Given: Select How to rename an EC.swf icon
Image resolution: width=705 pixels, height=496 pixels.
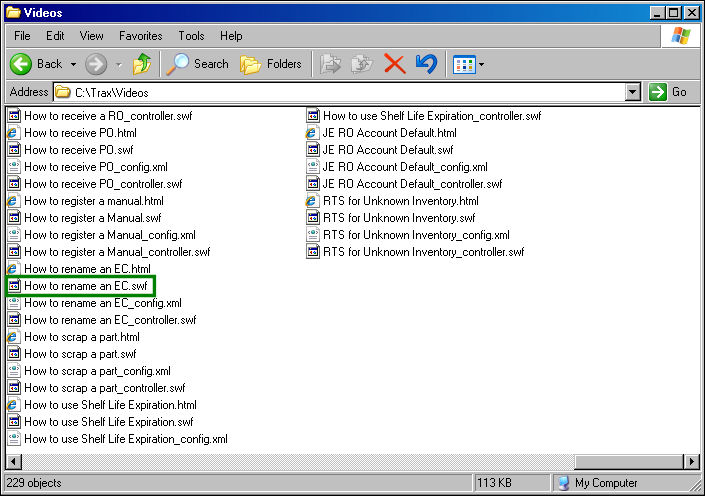Looking at the screenshot, I should (x=14, y=286).
